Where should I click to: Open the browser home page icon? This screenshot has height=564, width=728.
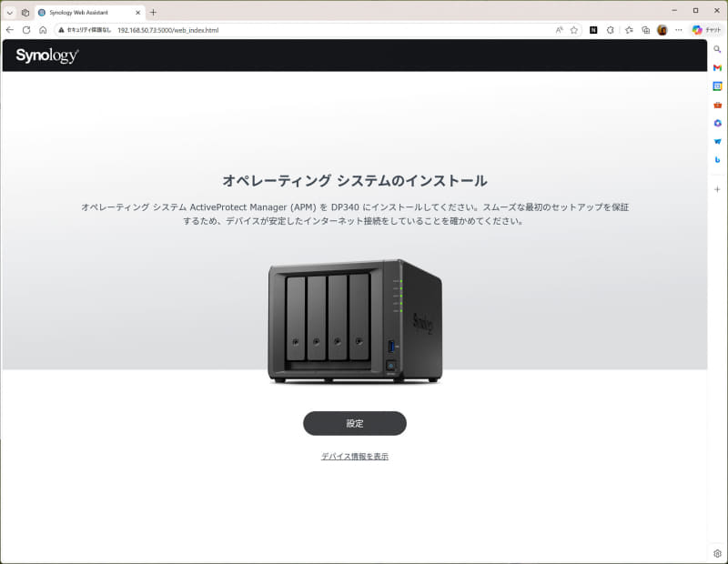click(x=43, y=30)
